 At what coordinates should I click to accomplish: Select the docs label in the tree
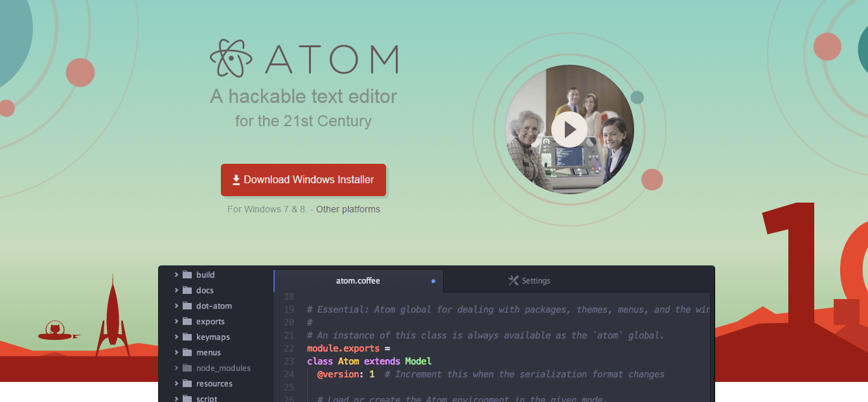pyautogui.click(x=205, y=290)
